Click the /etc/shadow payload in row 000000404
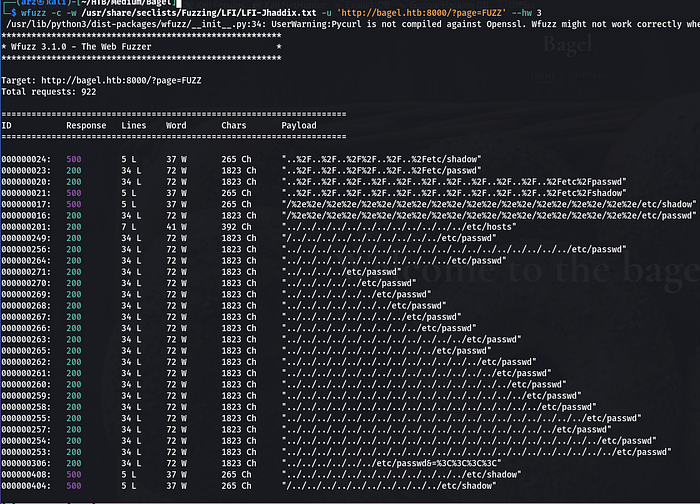Viewport: 700px width, 504px height. (389, 486)
